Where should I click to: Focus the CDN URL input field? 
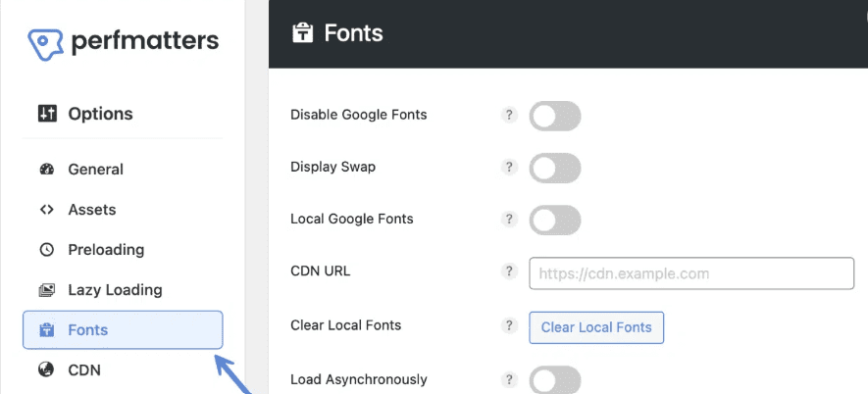[x=691, y=272]
